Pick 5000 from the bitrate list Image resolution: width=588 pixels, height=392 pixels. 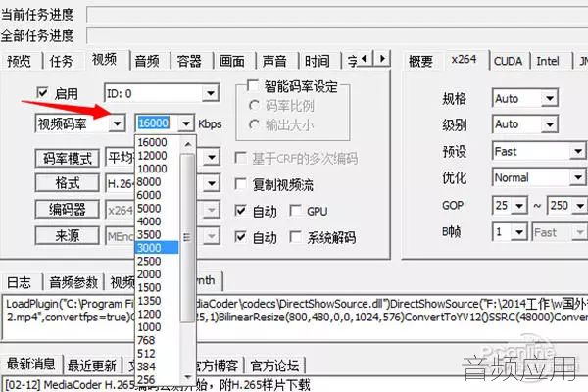click(157, 208)
